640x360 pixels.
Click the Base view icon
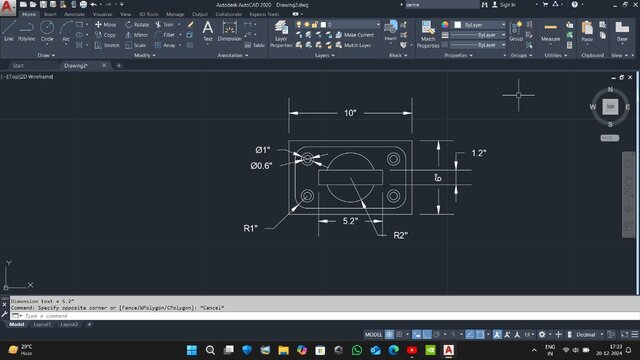622,31
